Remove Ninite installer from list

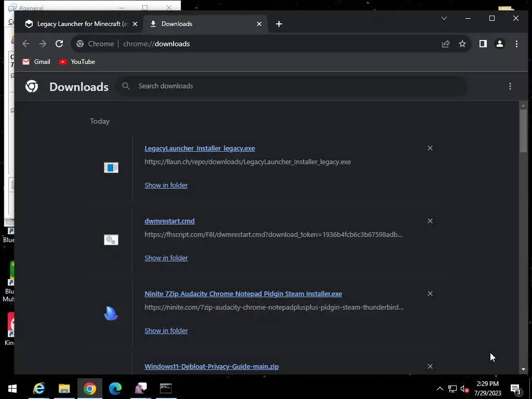[x=430, y=294]
